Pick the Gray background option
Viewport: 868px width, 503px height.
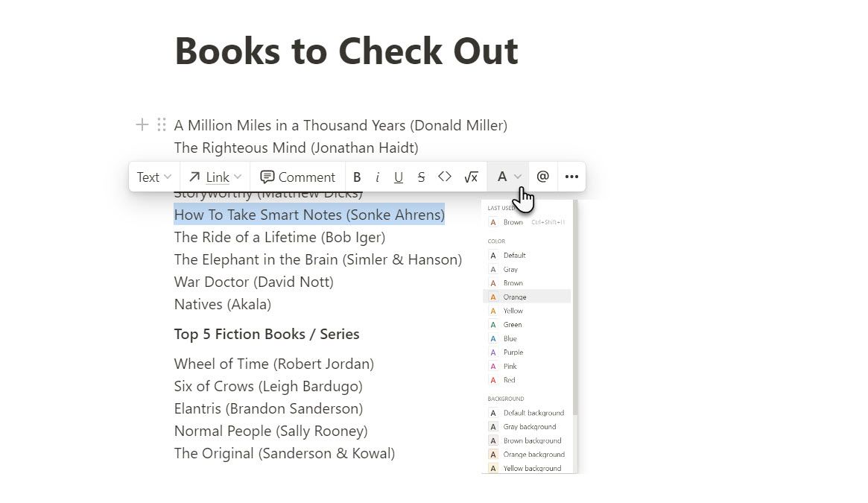click(529, 427)
